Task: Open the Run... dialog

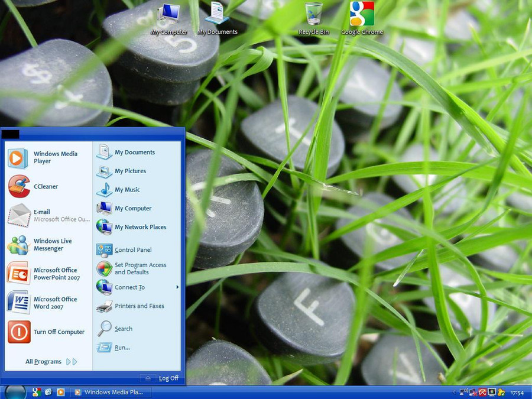Action: [137, 348]
